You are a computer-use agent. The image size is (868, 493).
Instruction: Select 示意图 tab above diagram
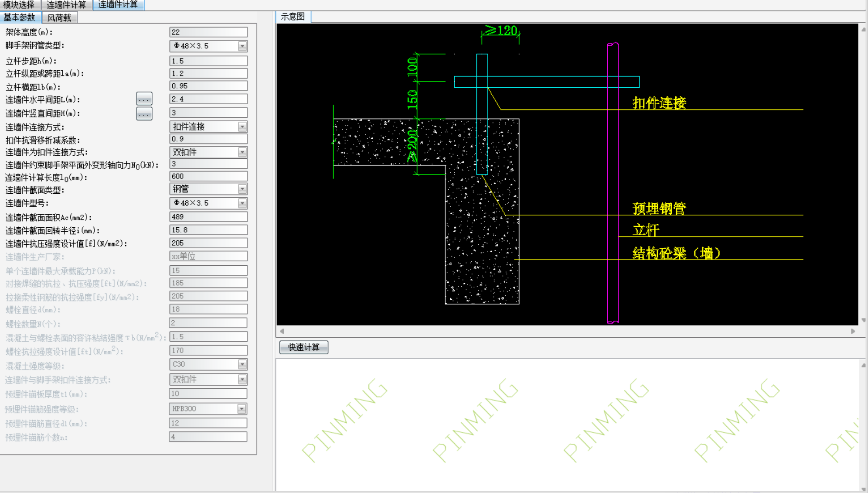pyautogui.click(x=293, y=17)
